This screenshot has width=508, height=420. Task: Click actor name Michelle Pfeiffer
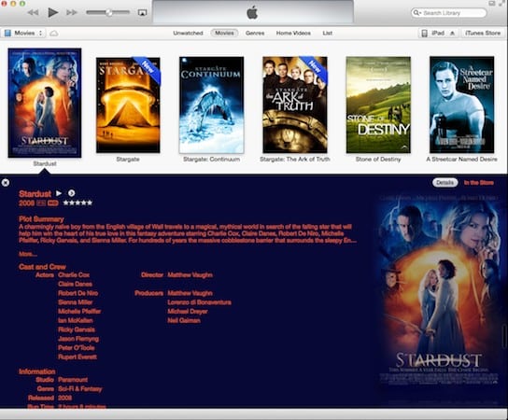(x=79, y=311)
